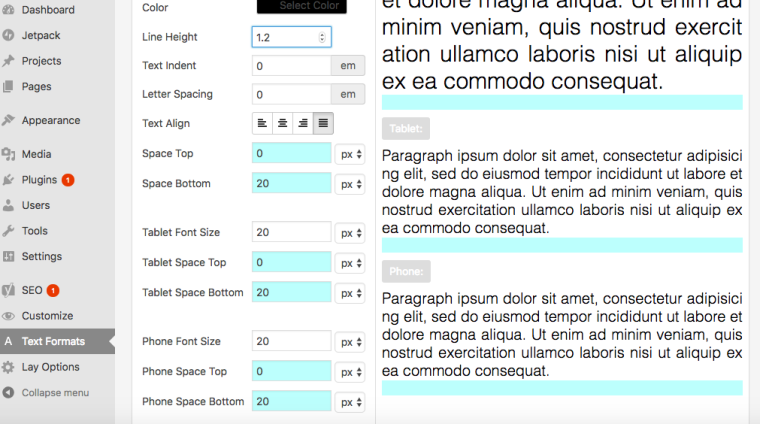The height and width of the screenshot is (424, 760).
Task: Click the Lay Options gear icon
Action: [x=9, y=367]
